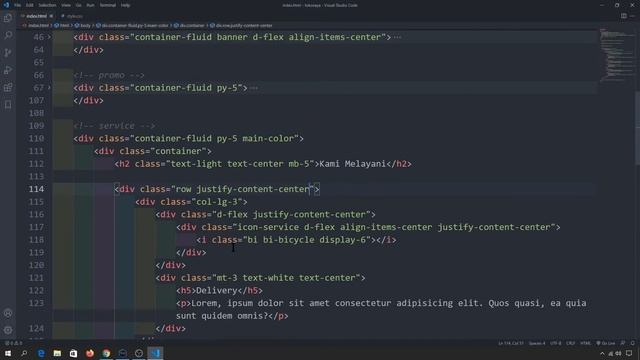
Task: Launch Microsoft Edge from taskbar
Action: 41,353
